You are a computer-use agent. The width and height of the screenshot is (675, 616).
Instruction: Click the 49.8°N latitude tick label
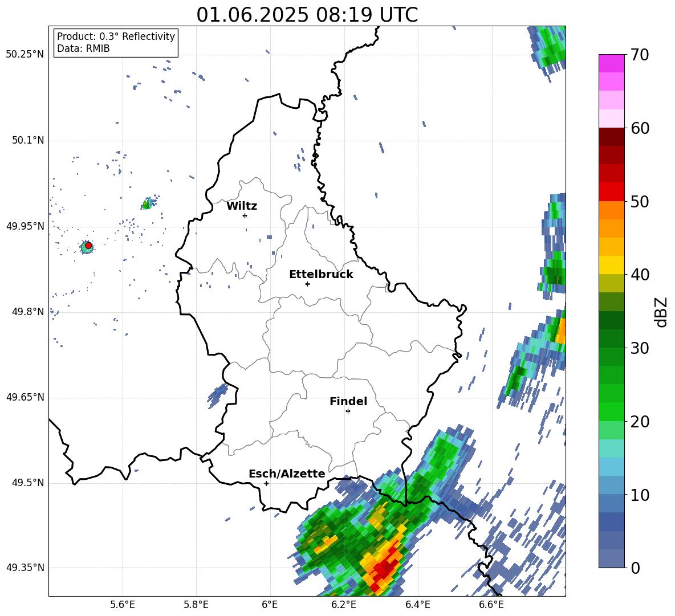pyautogui.click(x=28, y=312)
